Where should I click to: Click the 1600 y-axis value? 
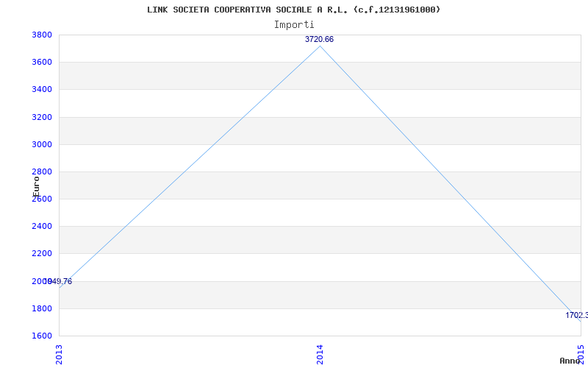(42, 336)
